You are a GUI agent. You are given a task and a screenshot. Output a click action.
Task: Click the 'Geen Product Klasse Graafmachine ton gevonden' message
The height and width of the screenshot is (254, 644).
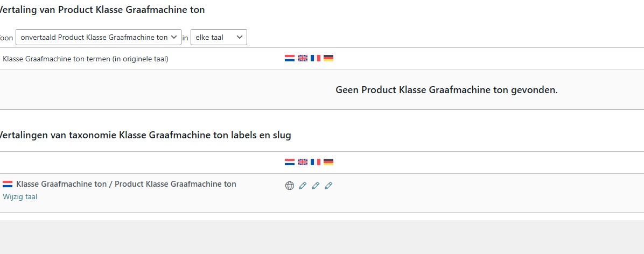pos(446,90)
